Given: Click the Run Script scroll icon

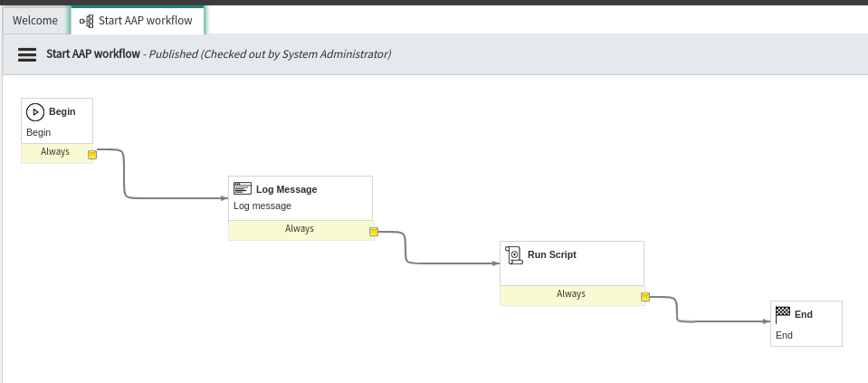Looking at the screenshot, I should [x=514, y=255].
